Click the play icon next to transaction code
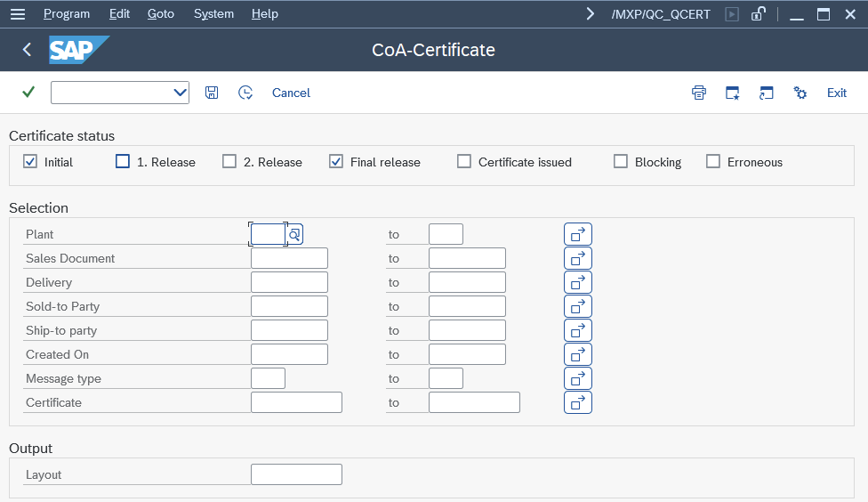868x502 pixels. 732,14
